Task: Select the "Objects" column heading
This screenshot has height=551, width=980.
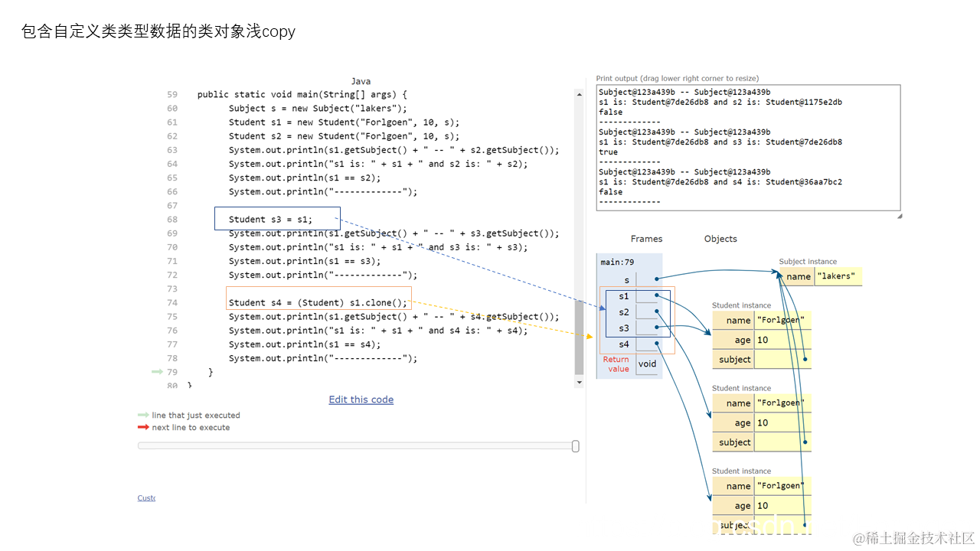Action: [x=720, y=239]
